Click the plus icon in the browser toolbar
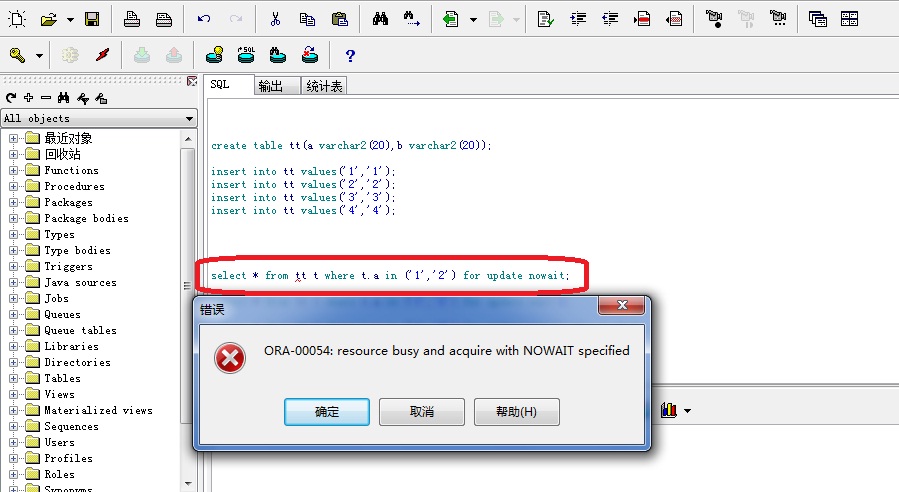 29,98
